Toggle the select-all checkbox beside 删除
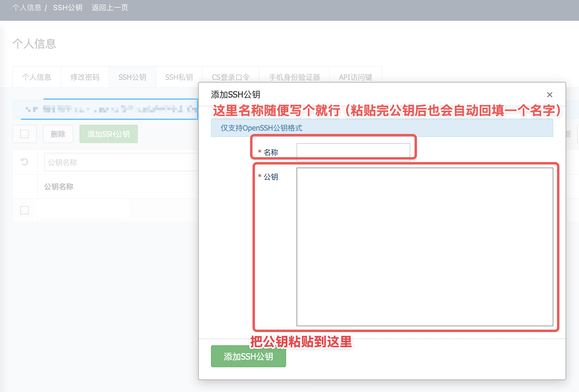Image resolution: width=579 pixels, height=392 pixels. [x=24, y=134]
